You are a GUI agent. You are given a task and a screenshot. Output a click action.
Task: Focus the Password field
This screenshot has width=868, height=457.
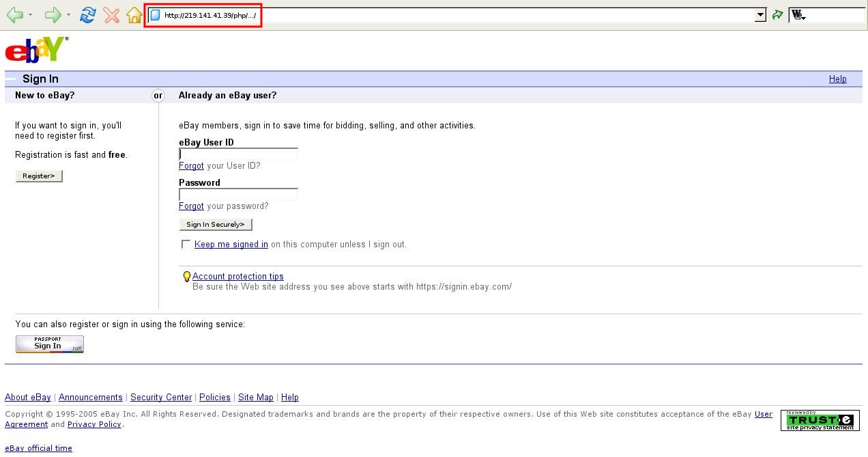click(x=238, y=195)
